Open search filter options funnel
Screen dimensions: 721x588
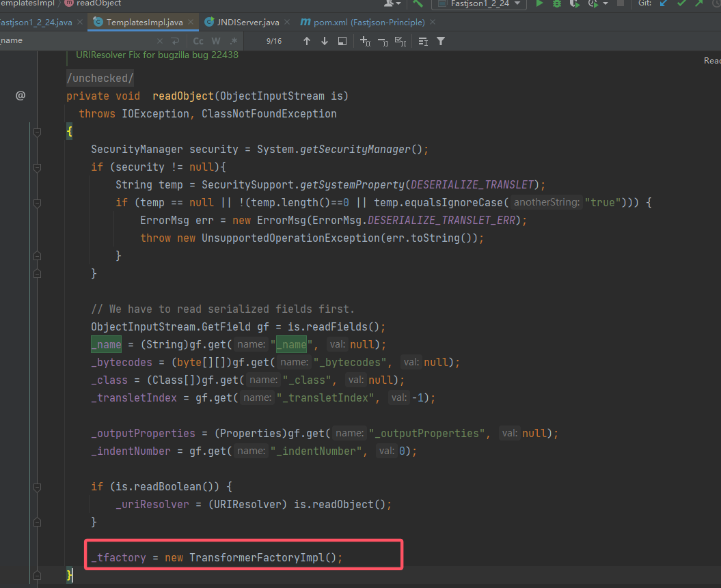pos(441,42)
